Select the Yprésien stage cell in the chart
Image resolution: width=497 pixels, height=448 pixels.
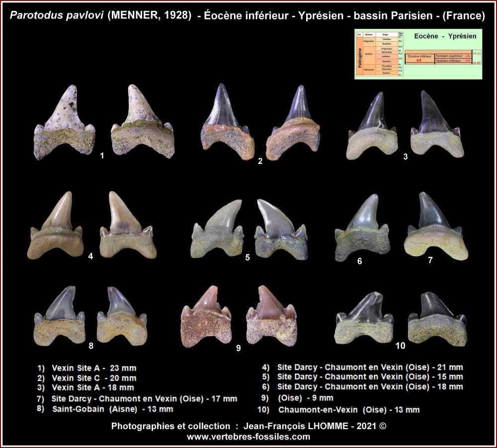coord(386,61)
